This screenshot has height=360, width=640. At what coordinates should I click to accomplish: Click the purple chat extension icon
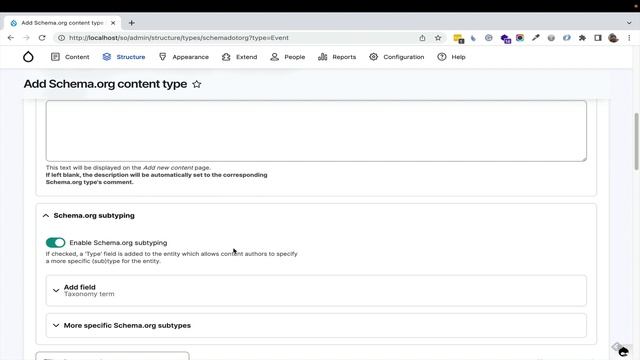pos(506,38)
